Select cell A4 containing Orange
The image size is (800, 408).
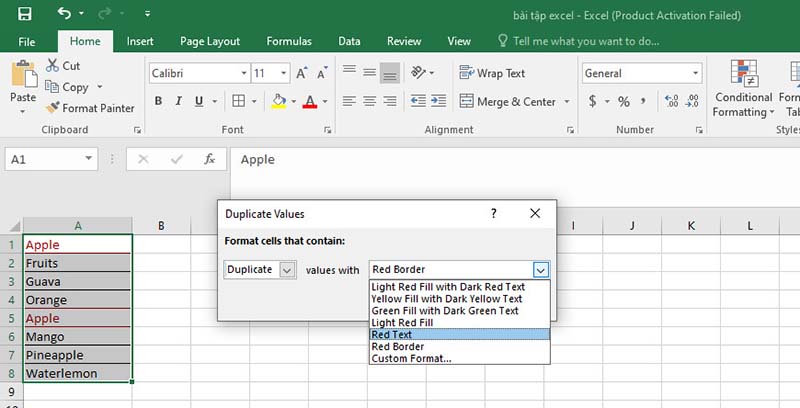point(78,300)
